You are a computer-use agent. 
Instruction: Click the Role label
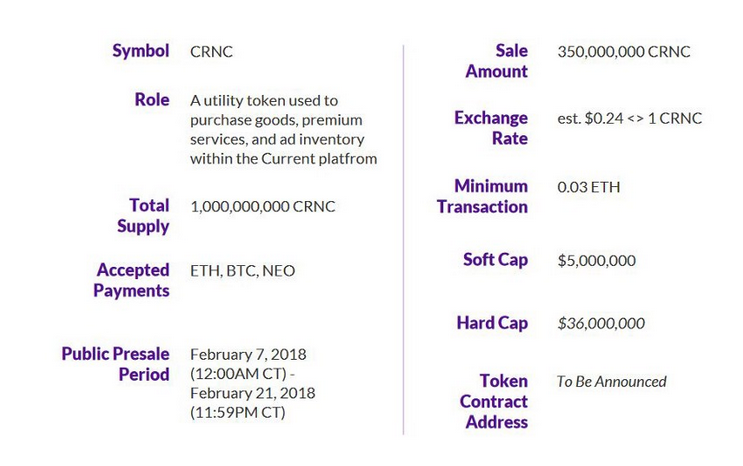[x=151, y=100]
